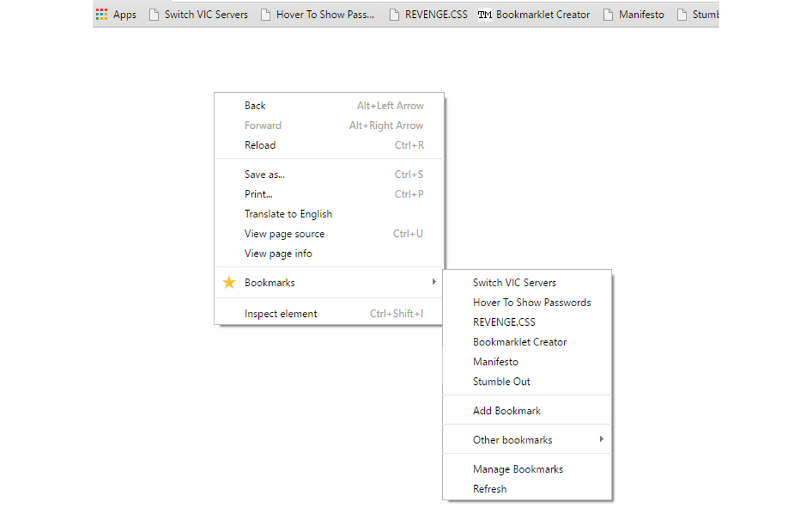The width and height of the screenshot is (812, 508).
Task: Choose Refresh in the bookmarks submenu
Action: [x=527, y=488]
